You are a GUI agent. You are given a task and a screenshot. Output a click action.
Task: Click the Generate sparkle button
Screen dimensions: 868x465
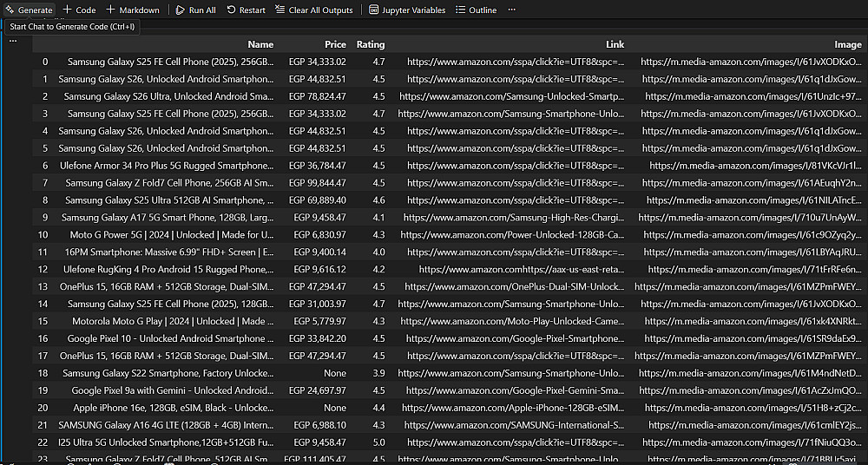(x=29, y=10)
